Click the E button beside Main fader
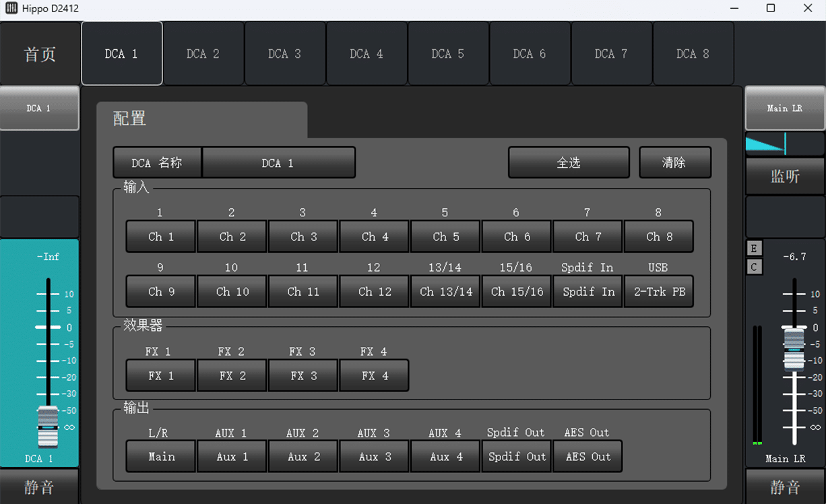This screenshot has height=504, width=826. pyautogui.click(x=754, y=249)
